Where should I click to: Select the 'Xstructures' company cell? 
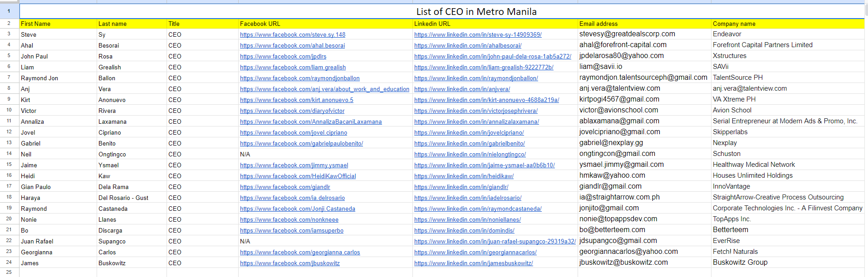(788, 56)
